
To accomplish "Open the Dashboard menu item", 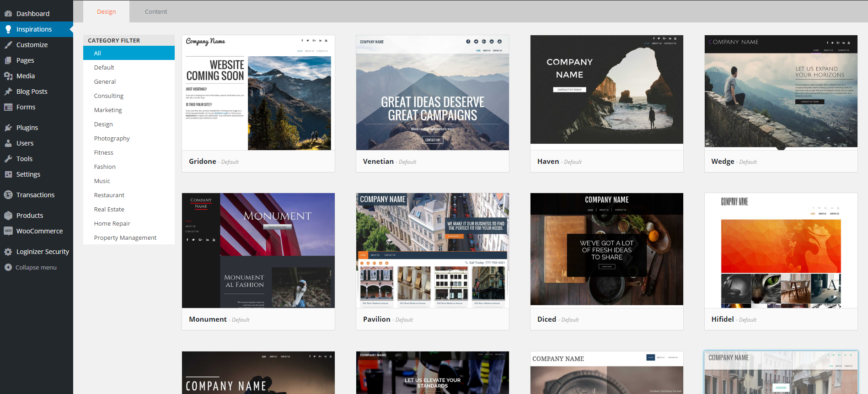I will [x=37, y=14].
